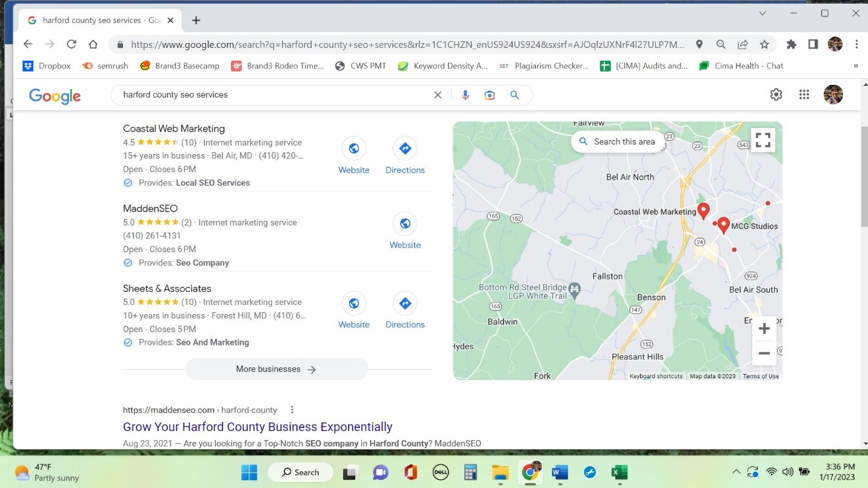868x488 pixels.
Task: Click the page vertical scrollbar
Action: pos(863,177)
